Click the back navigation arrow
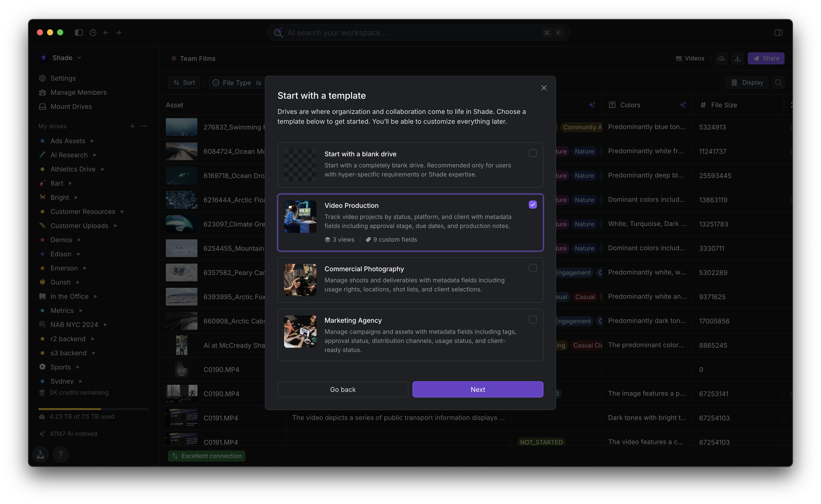This screenshot has height=504, width=821. [x=106, y=33]
